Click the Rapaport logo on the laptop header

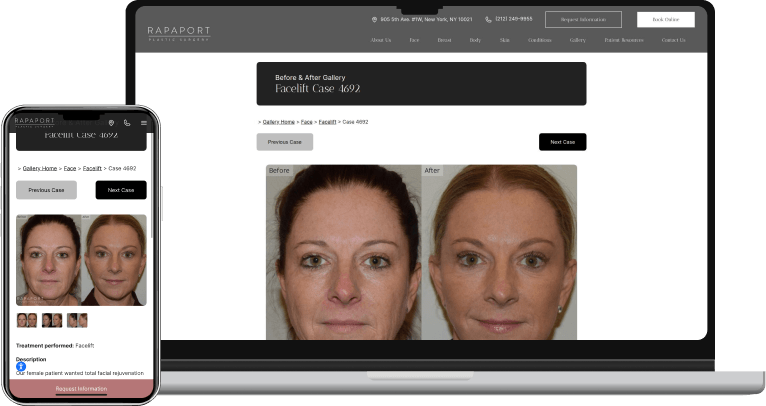click(x=178, y=33)
